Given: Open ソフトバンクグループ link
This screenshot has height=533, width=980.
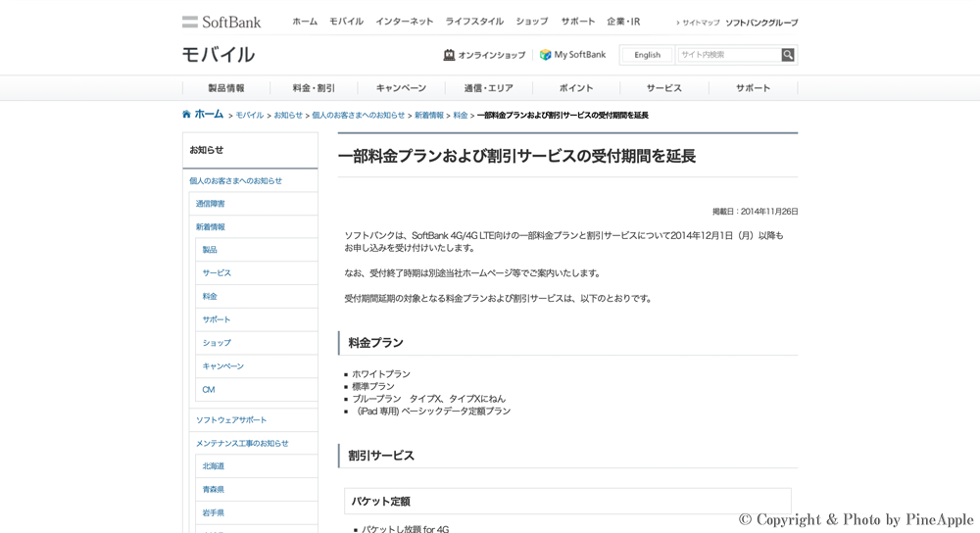Looking at the screenshot, I should pyautogui.click(x=761, y=23).
